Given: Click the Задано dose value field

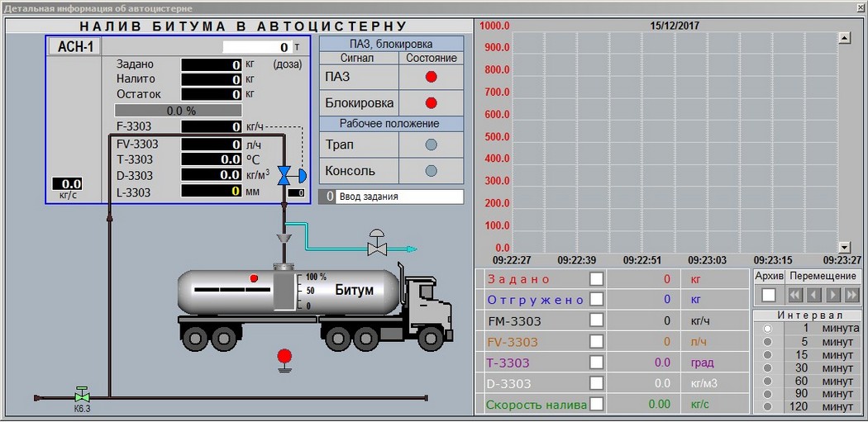Looking at the screenshot, I should pos(212,64).
